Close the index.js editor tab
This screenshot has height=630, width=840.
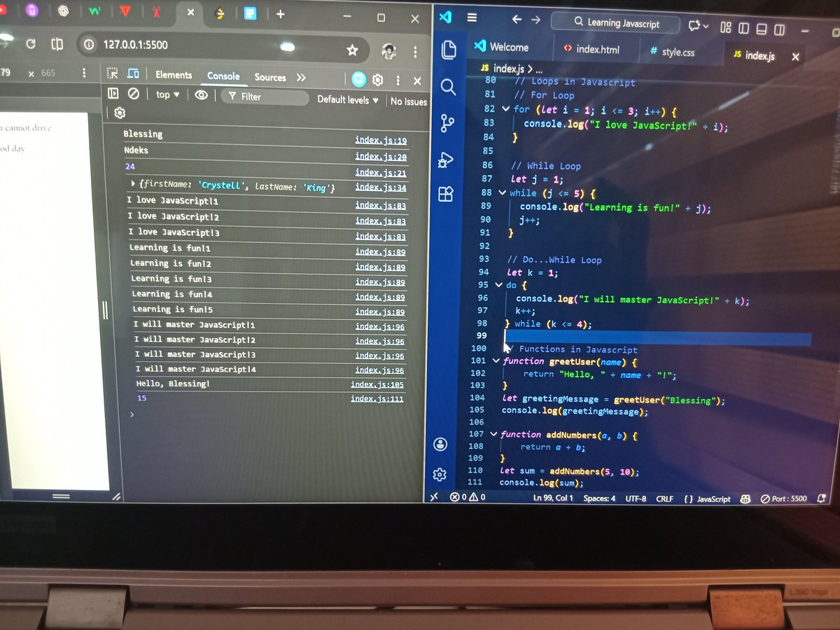pos(795,57)
